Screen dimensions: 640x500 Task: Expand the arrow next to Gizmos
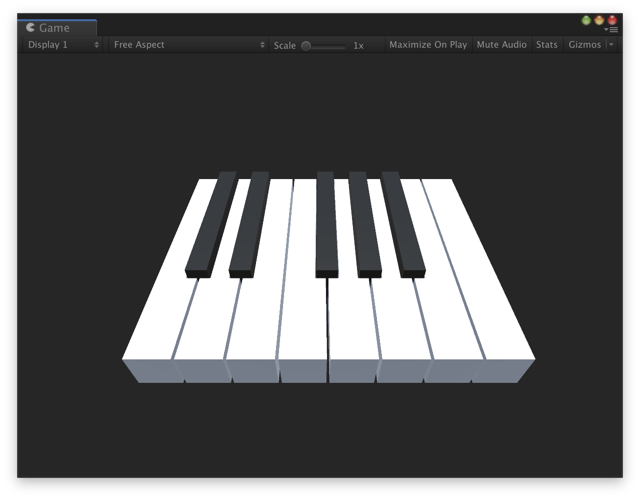pos(611,45)
